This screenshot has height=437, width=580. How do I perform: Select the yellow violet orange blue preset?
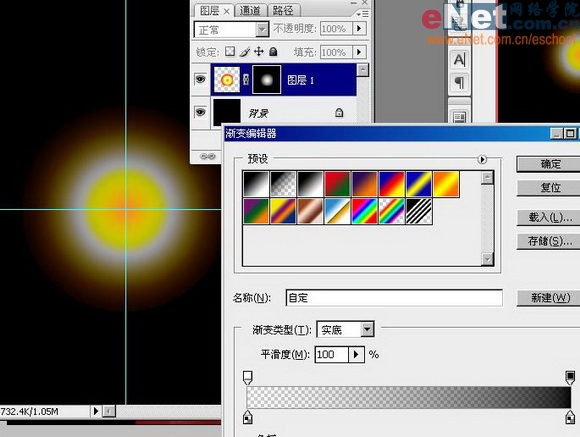[283, 211]
